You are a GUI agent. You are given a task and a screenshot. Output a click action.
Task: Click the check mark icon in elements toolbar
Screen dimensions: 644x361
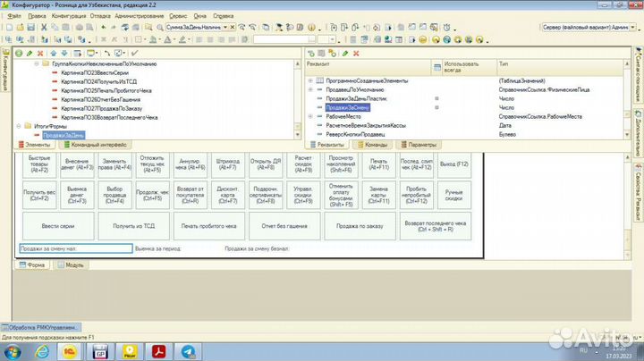pos(134,54)
